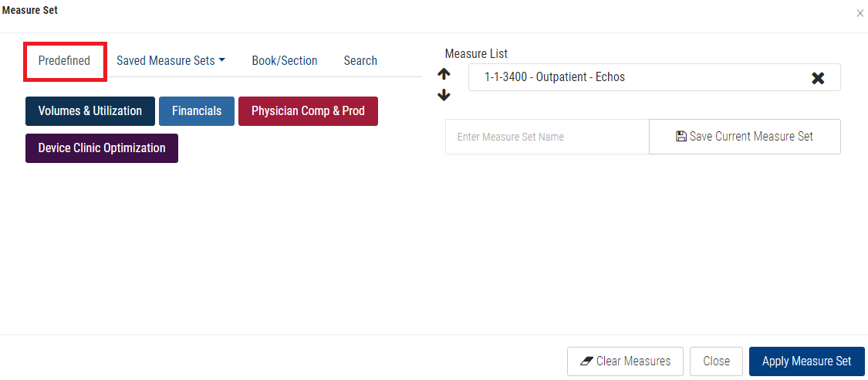
Task: Dismiss the Measure Set dialog with X
Action: coord(860,13)
